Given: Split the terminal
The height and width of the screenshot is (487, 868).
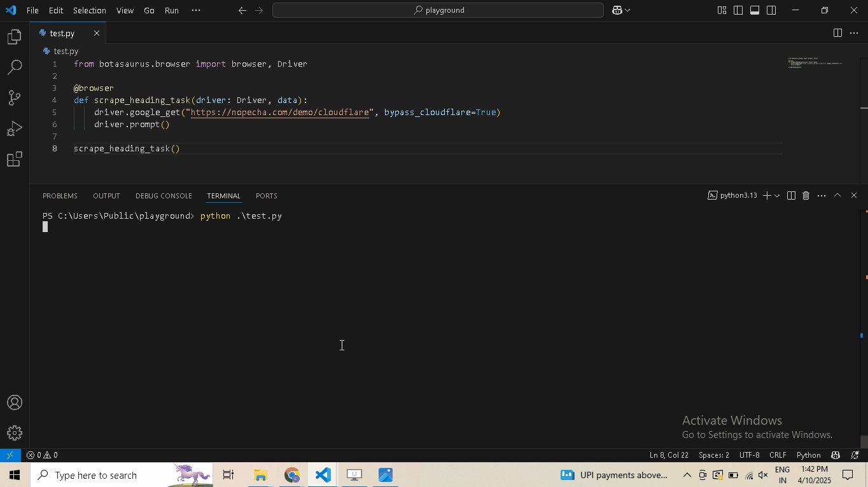Looking at the screenshot, I should tap(790, 195).
